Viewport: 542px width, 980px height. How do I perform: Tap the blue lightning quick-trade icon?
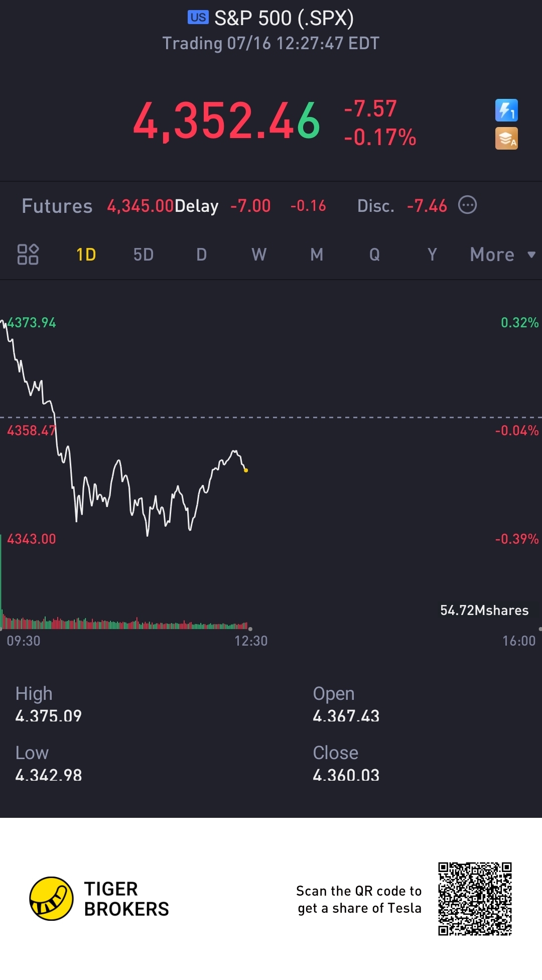pos(506,110)
